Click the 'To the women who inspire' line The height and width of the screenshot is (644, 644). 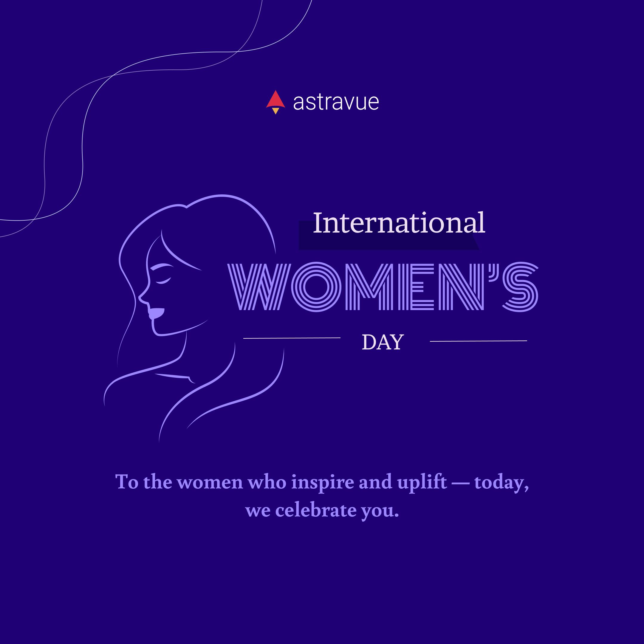click(x=322, y=482)
